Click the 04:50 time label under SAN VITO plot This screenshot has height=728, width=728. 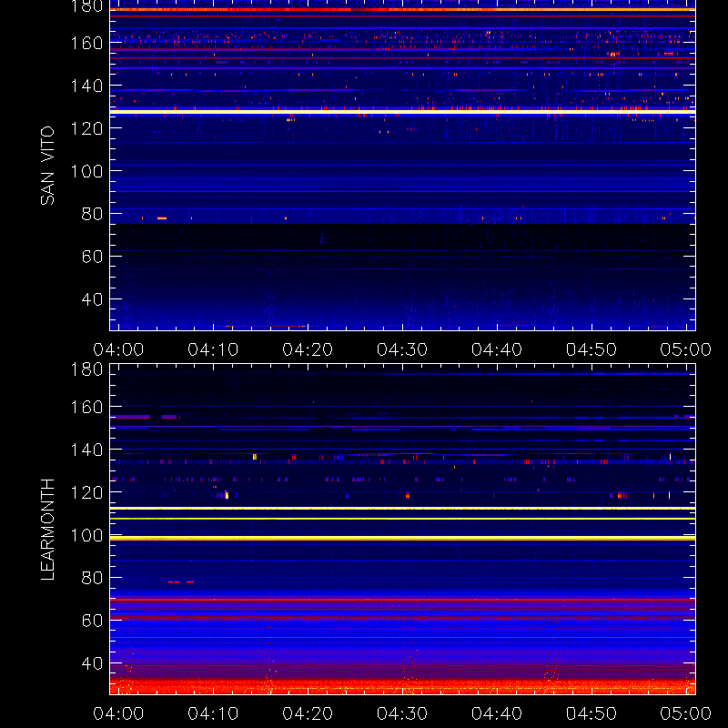click(x=591, y=349)
